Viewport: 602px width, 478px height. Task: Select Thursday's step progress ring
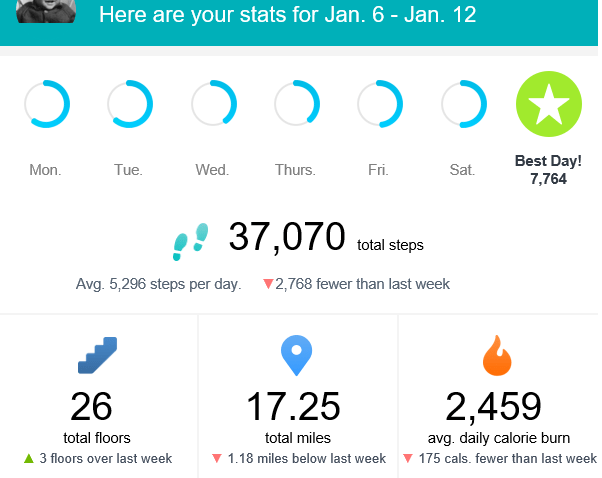click(297, 104)
